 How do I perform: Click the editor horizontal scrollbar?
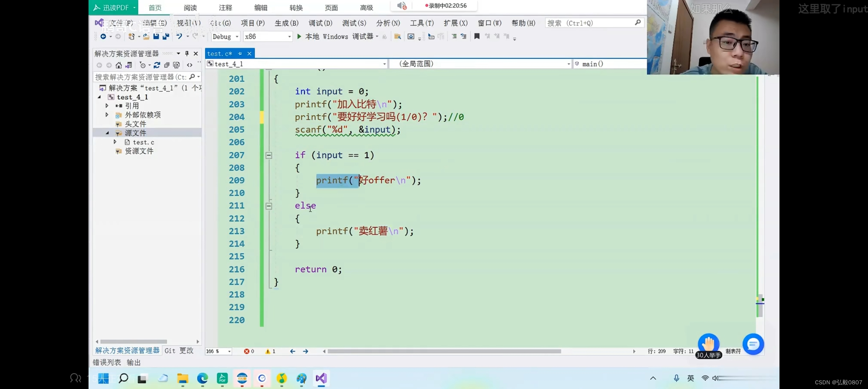(x=444, y=351)
